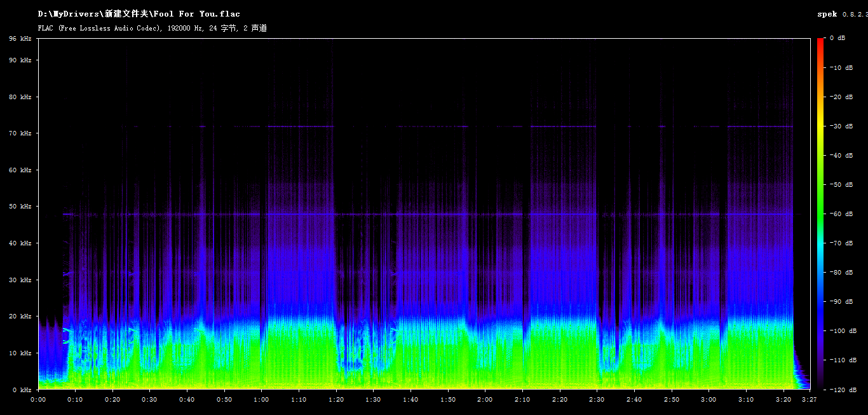
Task: Click the 60 kHz frequency label
Action: point(20,170)
